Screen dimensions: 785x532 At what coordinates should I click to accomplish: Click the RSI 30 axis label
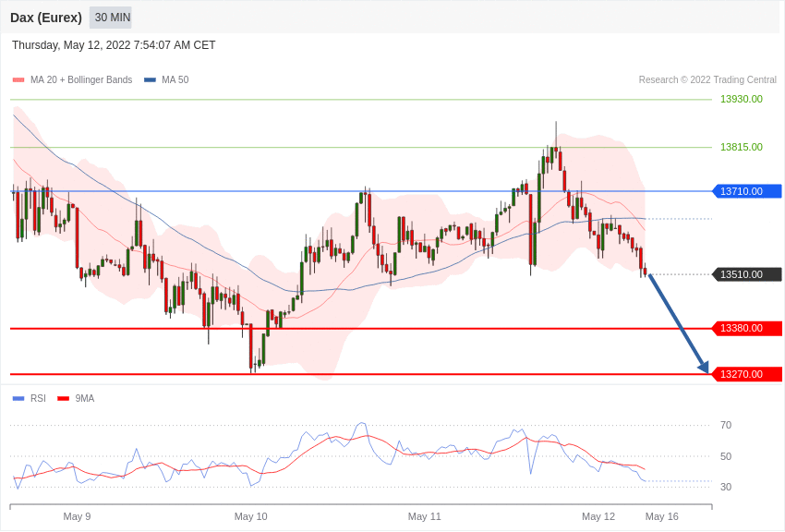click(726, 487)
